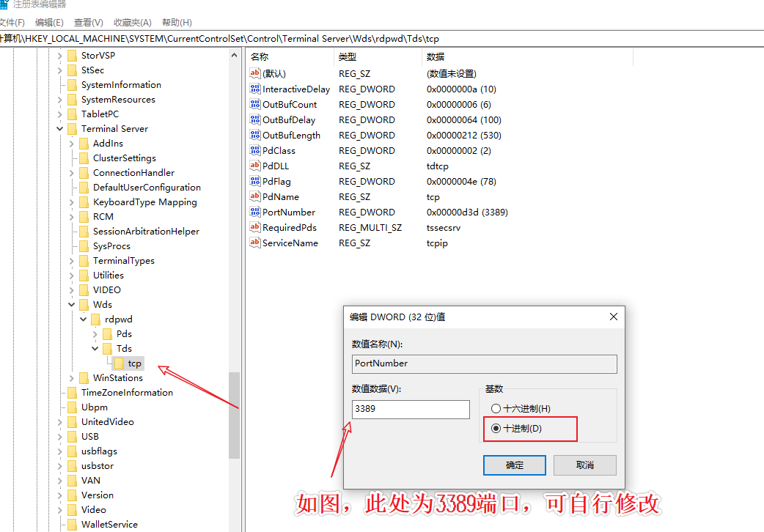Collapse the Terminal Server tree node

[x=59, y=128]
